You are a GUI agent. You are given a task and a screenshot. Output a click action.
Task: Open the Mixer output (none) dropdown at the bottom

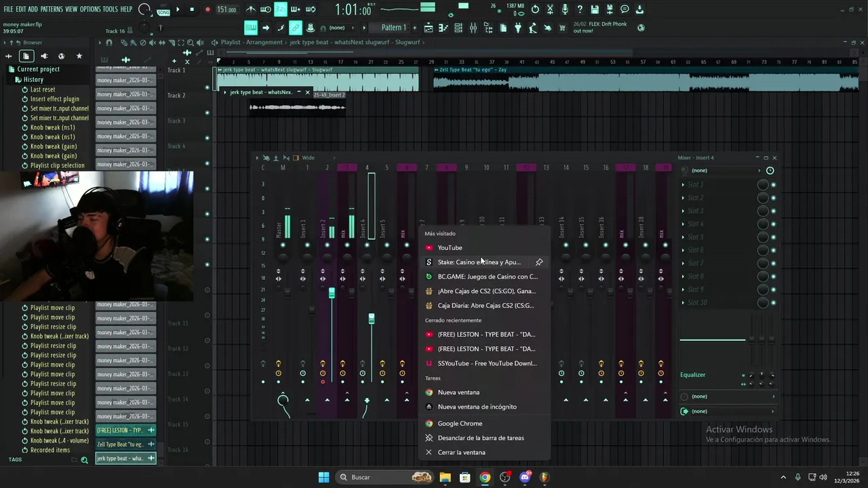tap(728, 411)
